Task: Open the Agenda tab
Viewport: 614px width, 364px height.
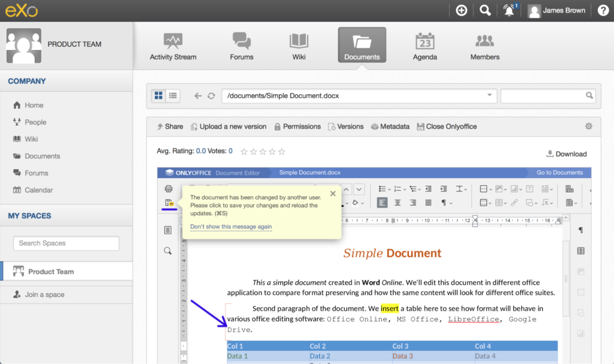Action: click(425, 46)
